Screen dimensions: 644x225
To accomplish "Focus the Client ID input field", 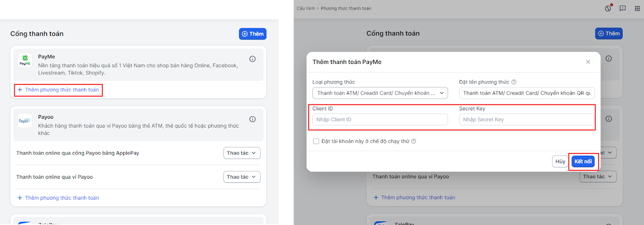I will click(380, 120).
